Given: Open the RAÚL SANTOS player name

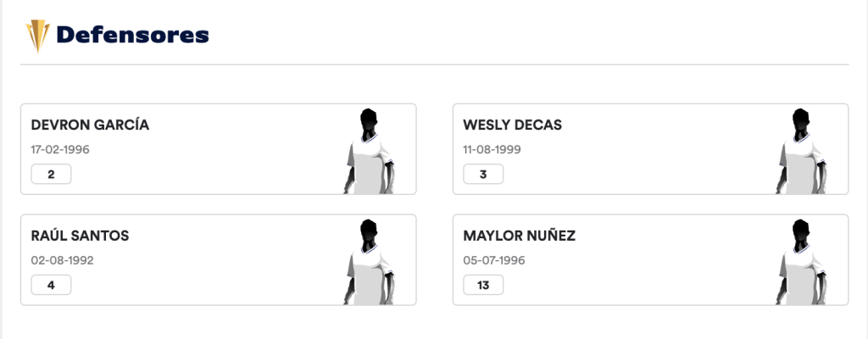Looking at the screenshot, I should [x=80, y=236].
